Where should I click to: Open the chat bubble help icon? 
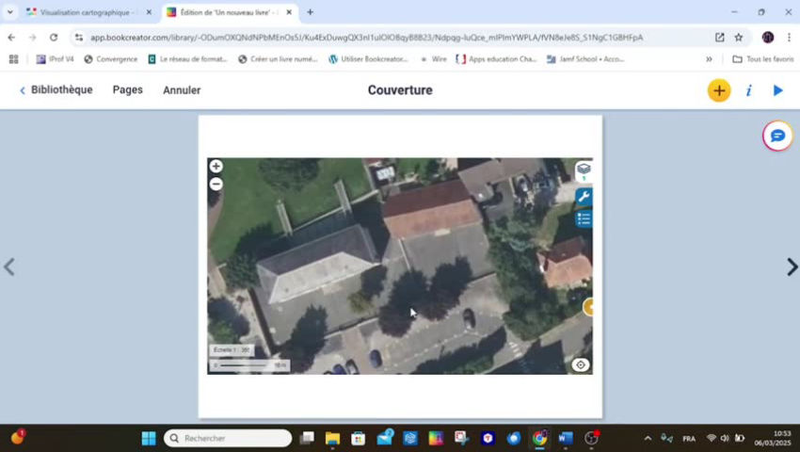point(777,136)
